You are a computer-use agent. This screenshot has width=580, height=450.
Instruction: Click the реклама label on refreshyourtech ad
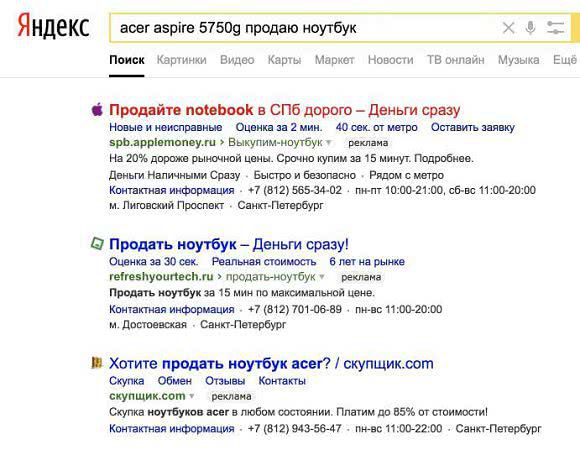point(361,277)
